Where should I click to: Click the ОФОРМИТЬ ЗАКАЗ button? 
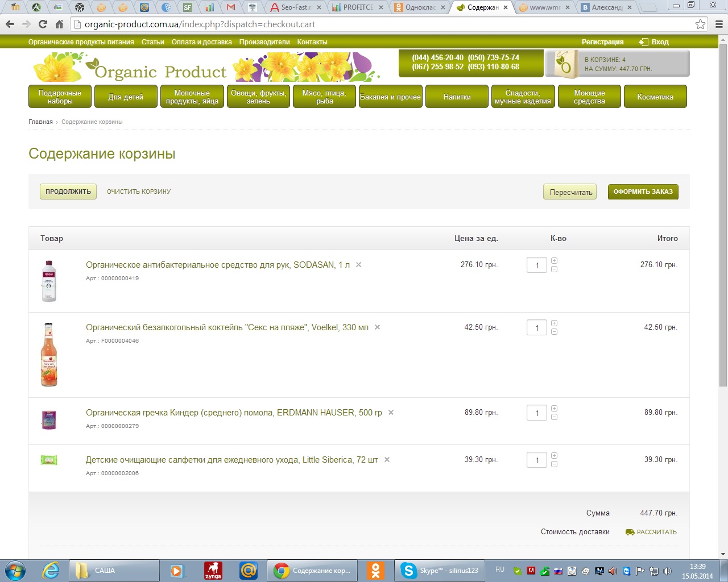643,192
